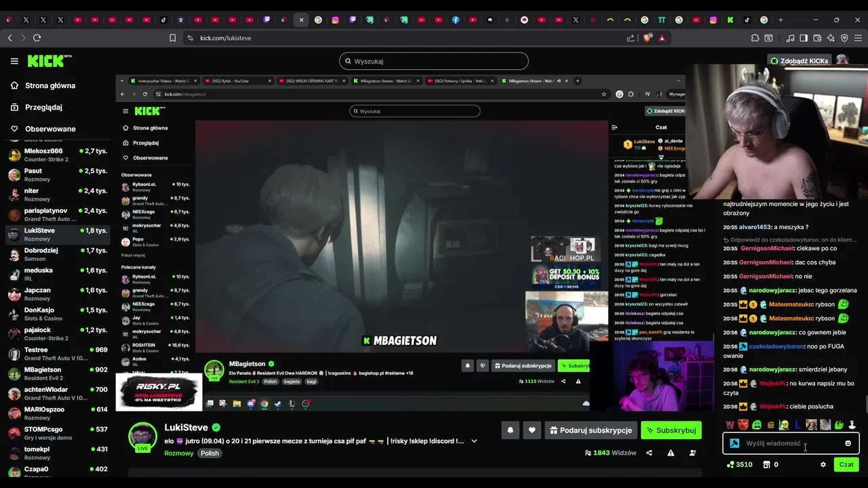868x488 pixels.
Task: Open Brave Shields lion icon
Action: 647,38
